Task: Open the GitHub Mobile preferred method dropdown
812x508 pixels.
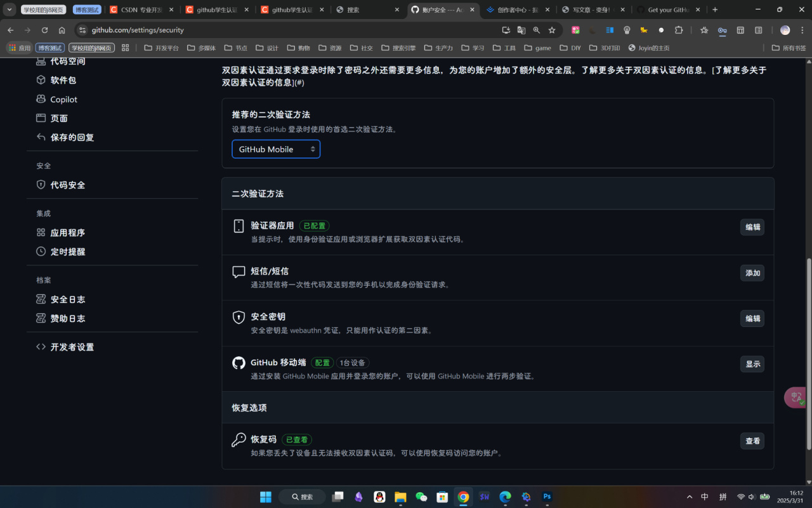Action: click(276, 149)
